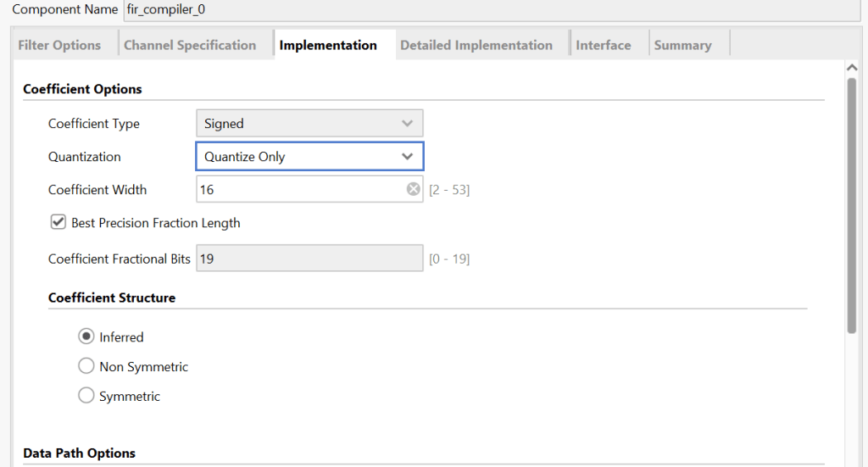This screenshot has height=467, width=868.
Task: View the Summary tab
Action: point(682,46)
